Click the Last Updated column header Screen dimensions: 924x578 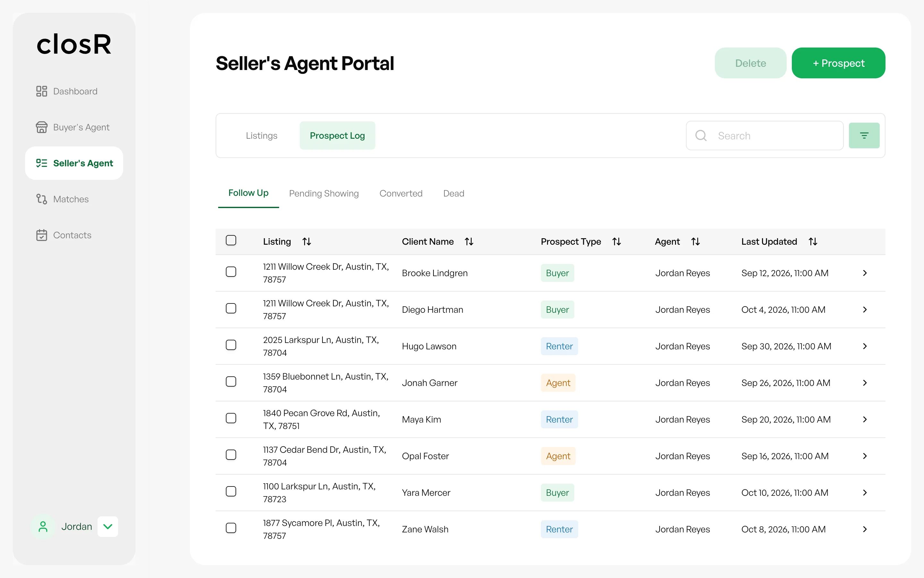(x=769, y=241)
